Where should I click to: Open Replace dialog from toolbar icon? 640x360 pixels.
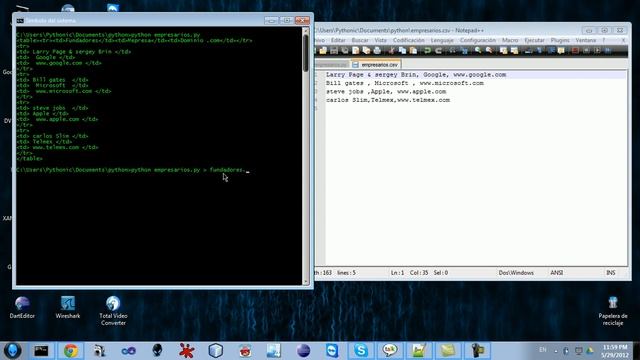[x=464, y=51]
